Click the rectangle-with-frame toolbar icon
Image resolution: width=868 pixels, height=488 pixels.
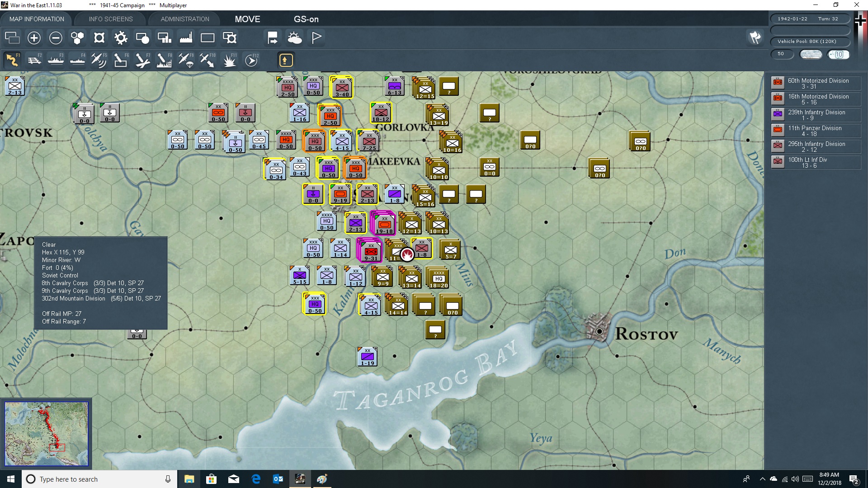(230, 38)
